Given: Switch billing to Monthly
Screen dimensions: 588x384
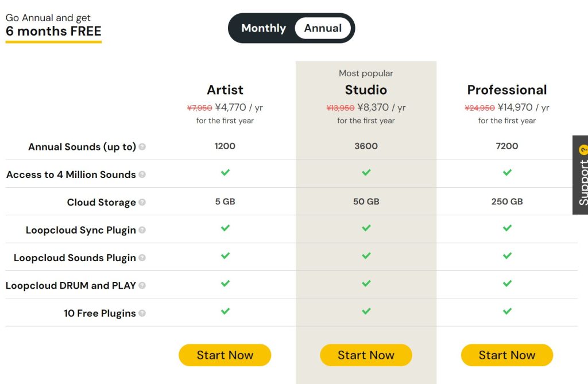Looking at the screenshot, I should click(264, 28).
